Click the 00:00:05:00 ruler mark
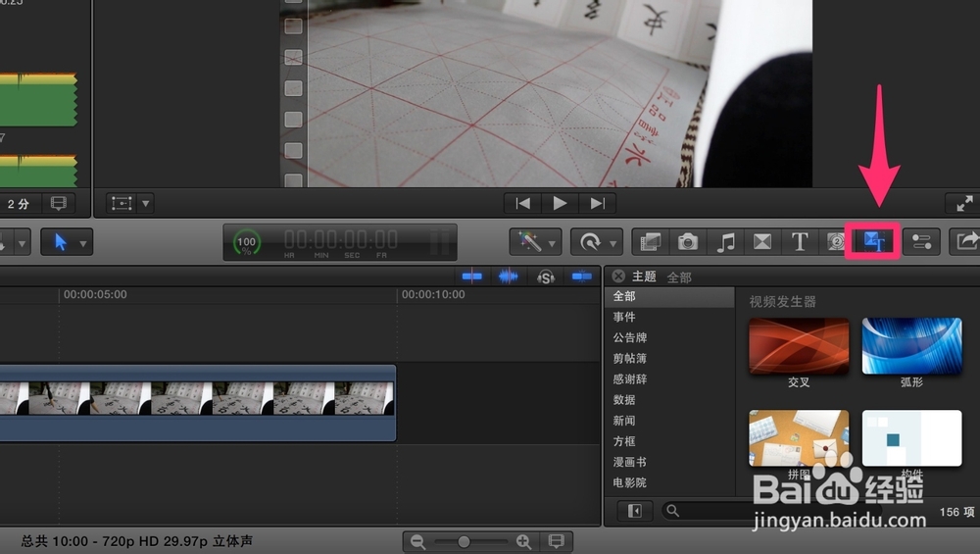This screenshot has height=554, width=980. [x=95, y=294]
